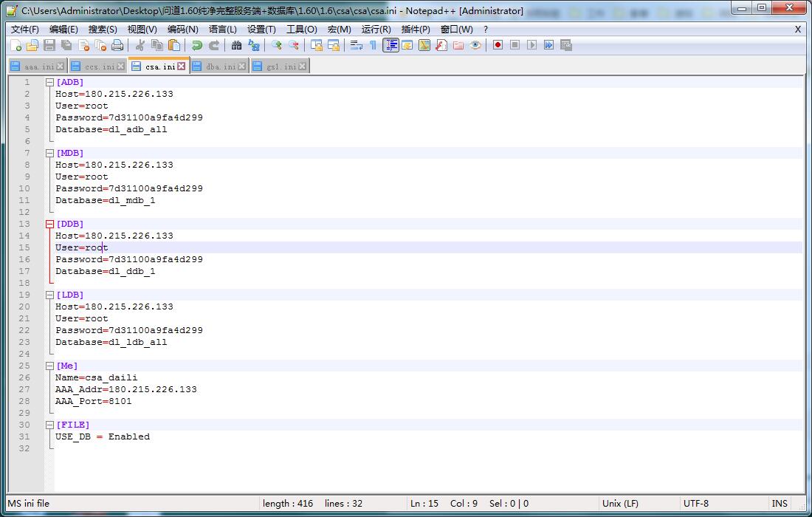Open the 插件(P) menu
Screen dimensions: 812x517
[416, 30]
